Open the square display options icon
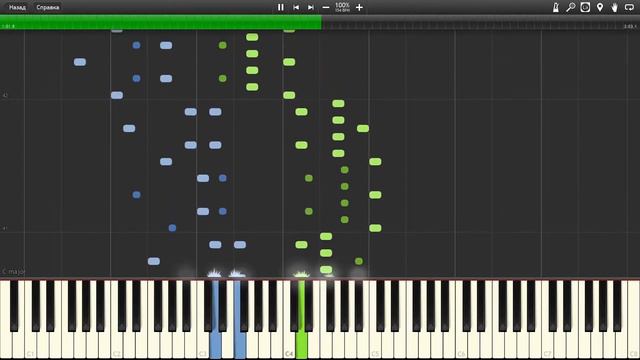This screenshot has height=360, width=640. (585, 7)
